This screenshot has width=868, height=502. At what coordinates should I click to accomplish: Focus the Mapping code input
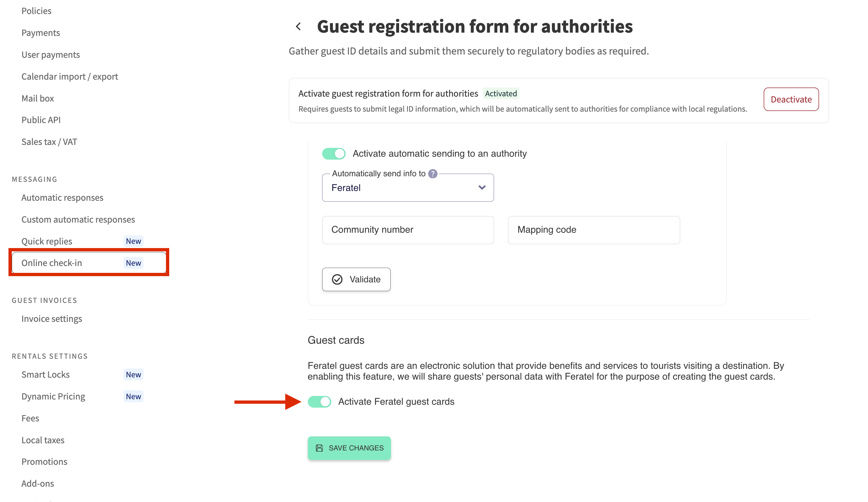point(593,230)
